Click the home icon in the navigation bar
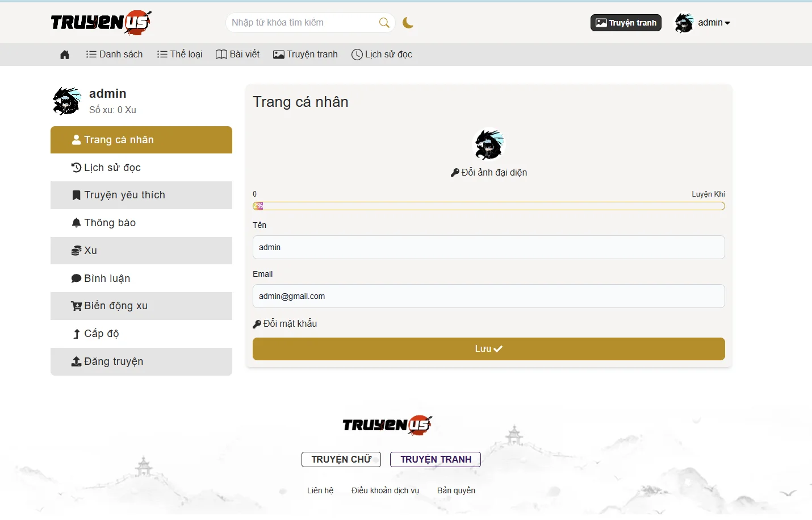 click(64, 54)
